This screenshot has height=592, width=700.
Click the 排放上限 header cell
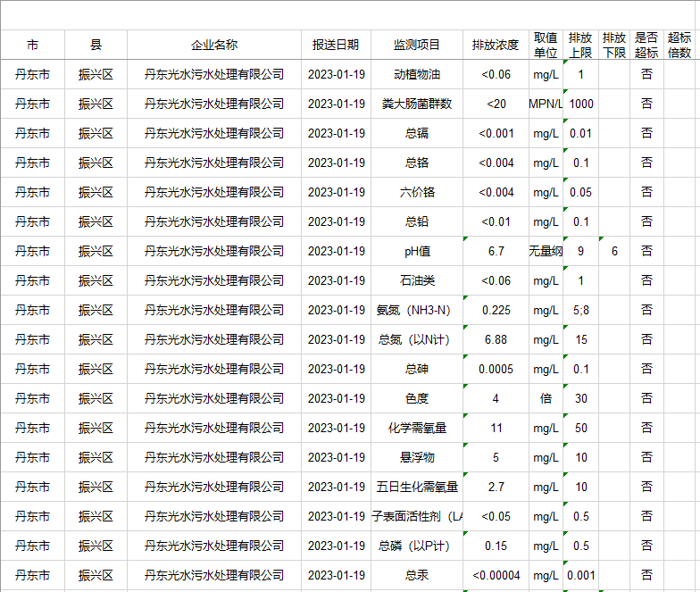pos(580,45)
